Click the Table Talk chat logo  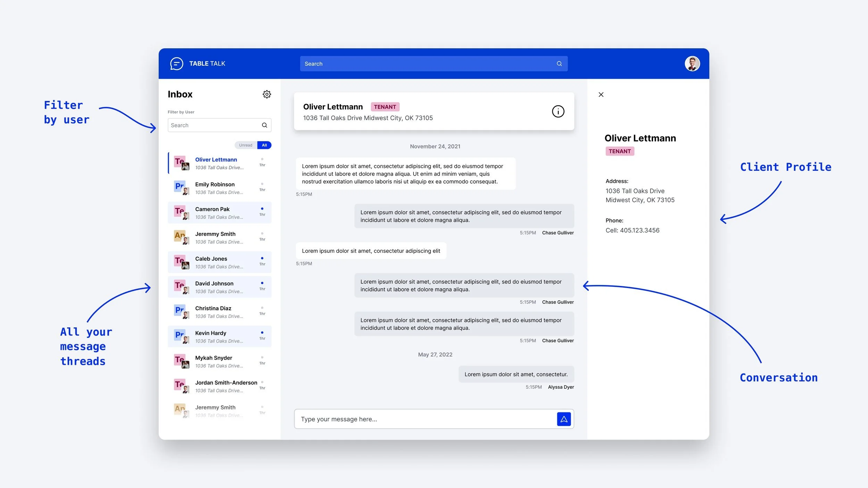pyautogui.click(x=176, y=64)
